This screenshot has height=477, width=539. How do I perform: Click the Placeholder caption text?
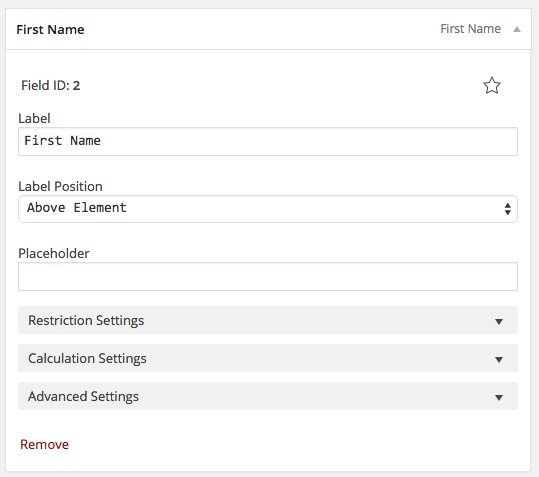(x=54, y=254)
